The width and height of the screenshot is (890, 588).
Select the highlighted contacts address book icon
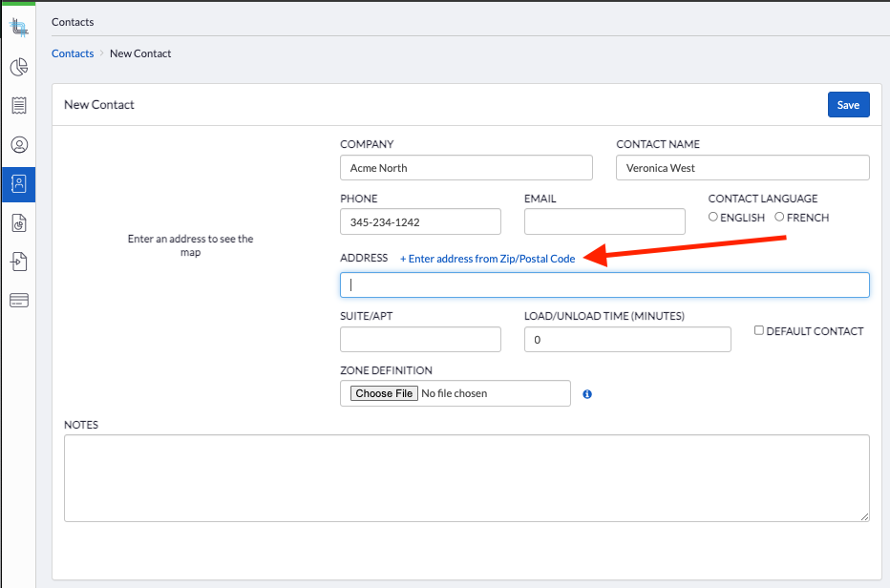[19, 184]
